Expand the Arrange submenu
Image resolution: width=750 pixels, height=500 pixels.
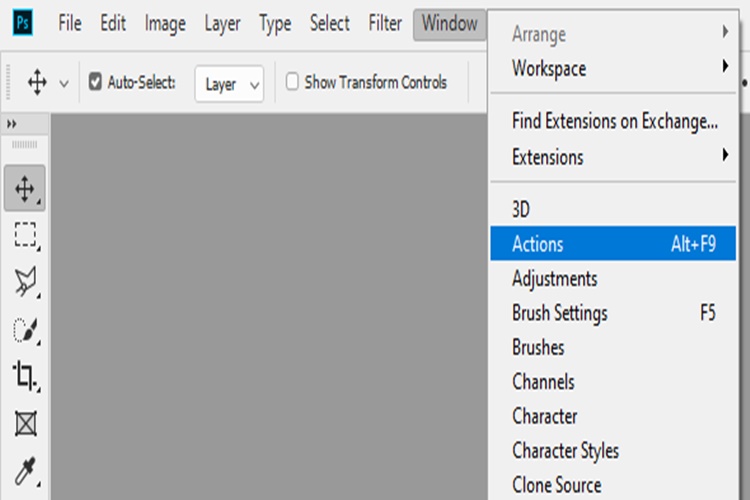click(613, 33)
